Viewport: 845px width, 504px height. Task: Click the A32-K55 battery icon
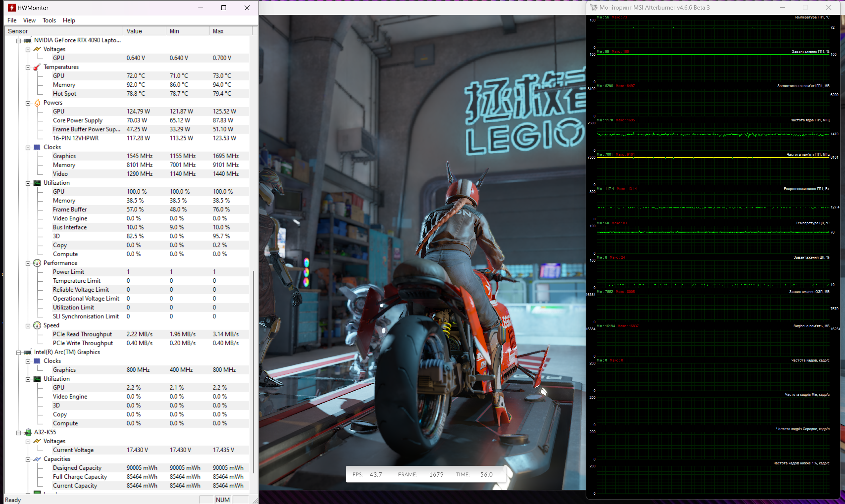28,432
